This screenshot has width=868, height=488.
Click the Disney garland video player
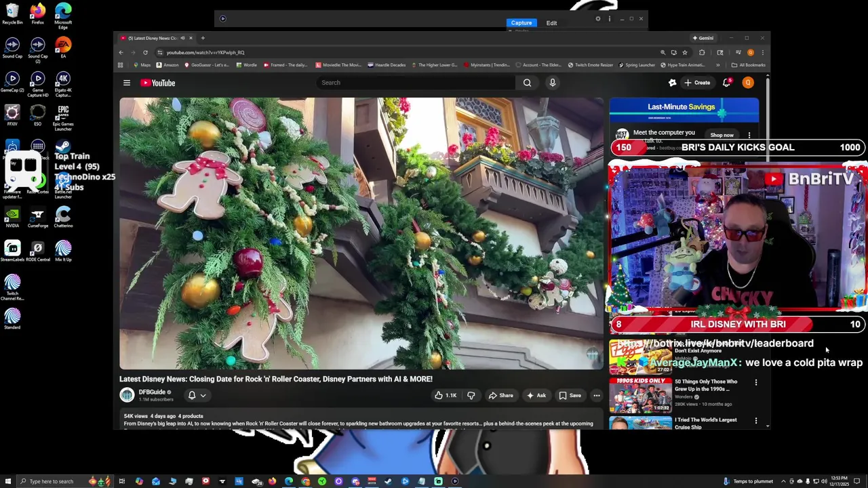pos(361,234)
